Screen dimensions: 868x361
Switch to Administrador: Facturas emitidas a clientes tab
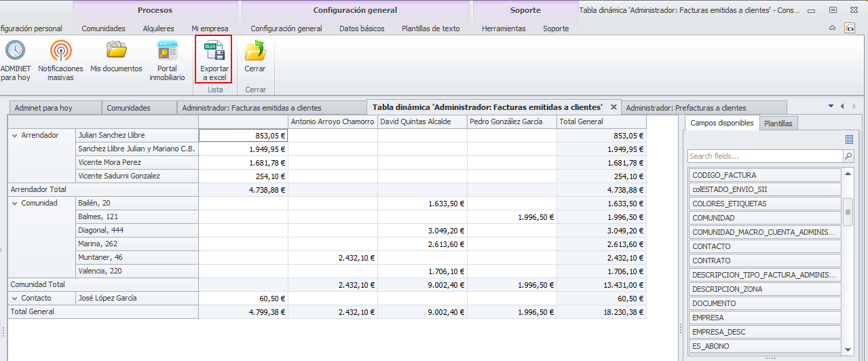click(x=271, y=108)
